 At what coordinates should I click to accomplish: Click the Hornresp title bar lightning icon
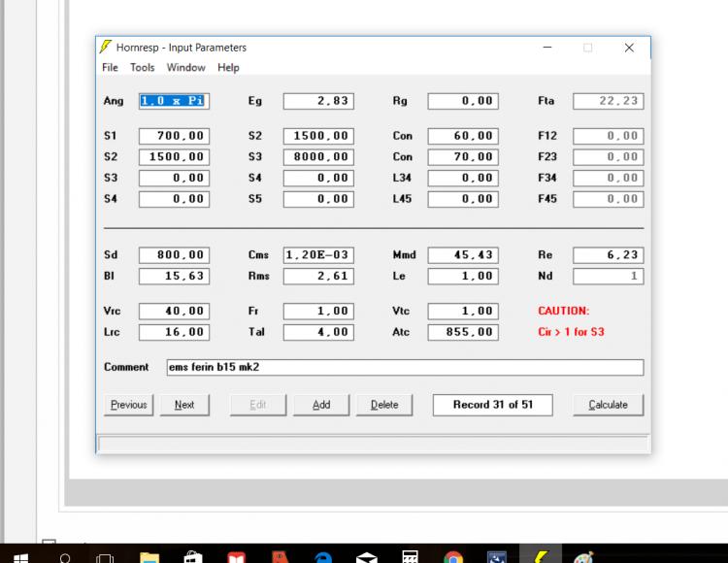(x=105, y=48)
